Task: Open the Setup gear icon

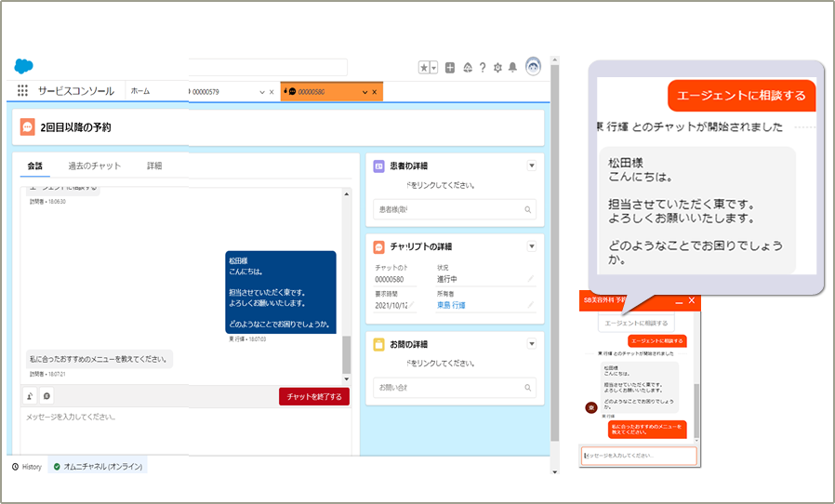Action: (497, 68)
